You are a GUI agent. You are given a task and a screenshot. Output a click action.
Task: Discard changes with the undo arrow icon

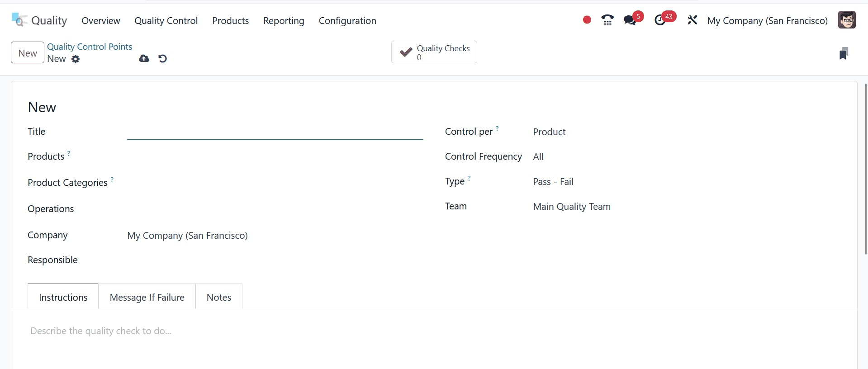(x=162, y=58)
